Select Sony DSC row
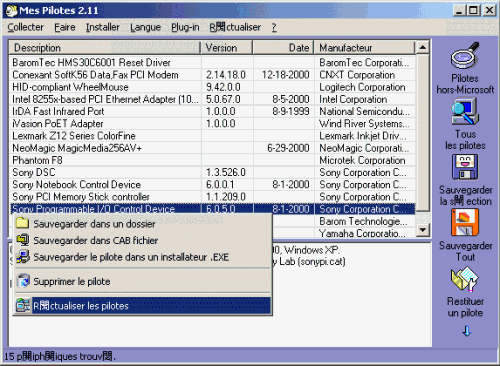500x366 pixels. [x=212, y=172]
